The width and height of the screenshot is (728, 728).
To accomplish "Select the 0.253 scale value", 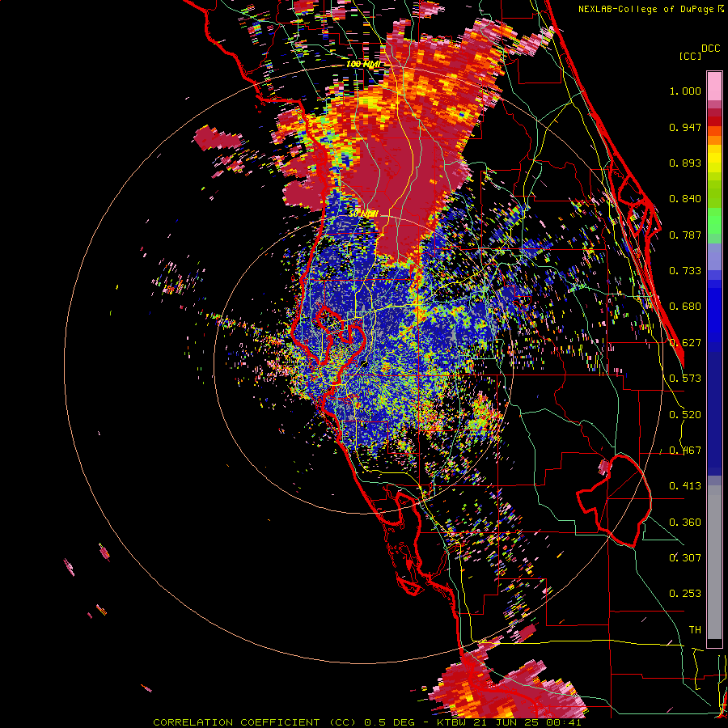I will [x=685, y=594].
